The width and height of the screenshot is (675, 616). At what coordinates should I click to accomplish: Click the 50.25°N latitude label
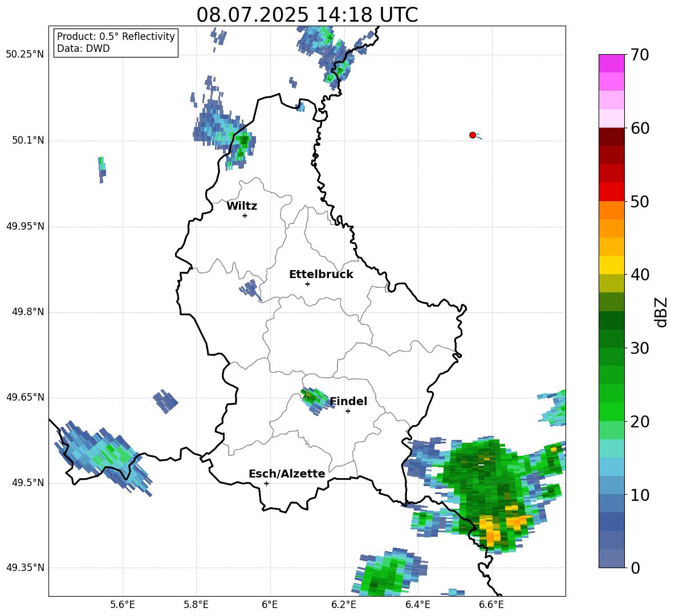25,55
